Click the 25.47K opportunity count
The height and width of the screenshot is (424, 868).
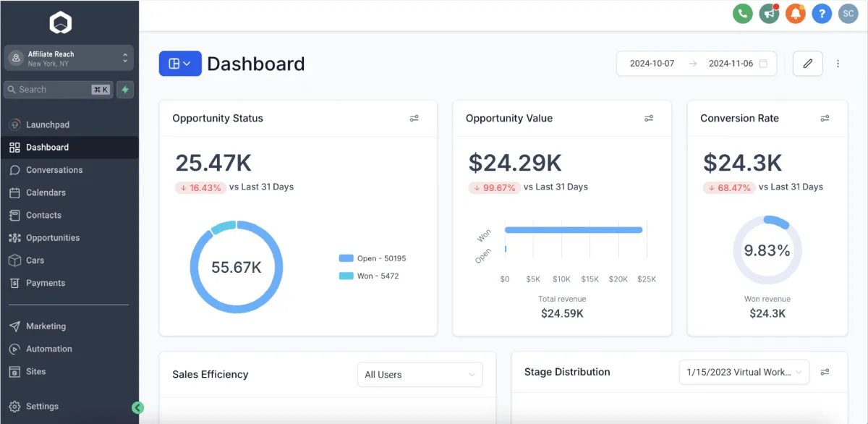click(x=213, y=163)
